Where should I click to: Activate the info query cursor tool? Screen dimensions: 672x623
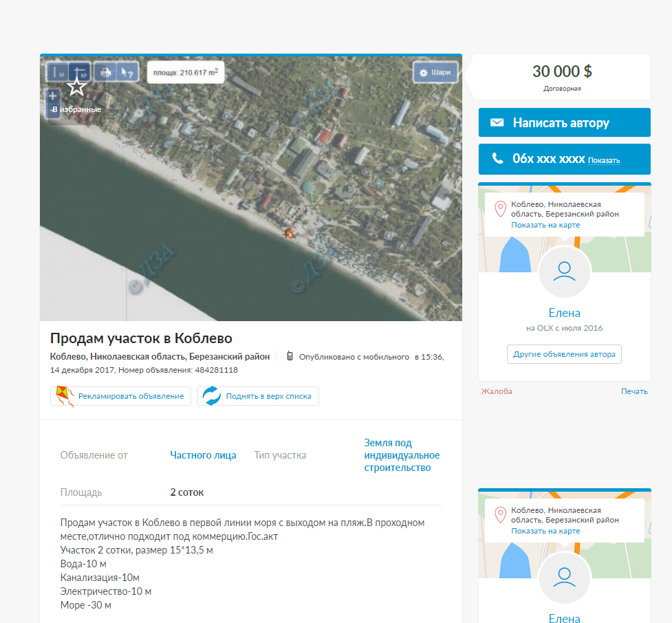click(x=128, y=72)
